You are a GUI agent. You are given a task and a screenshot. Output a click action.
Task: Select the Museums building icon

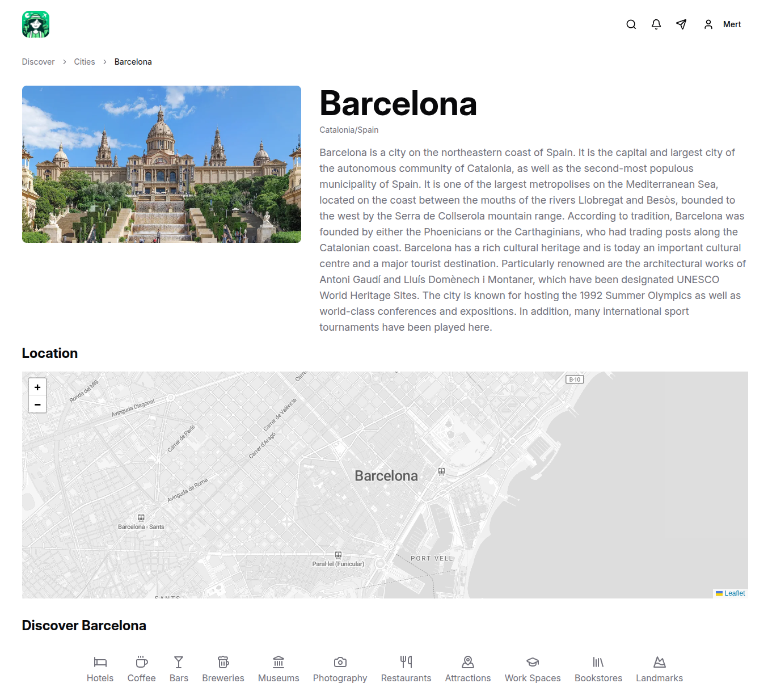click(278, 662)
